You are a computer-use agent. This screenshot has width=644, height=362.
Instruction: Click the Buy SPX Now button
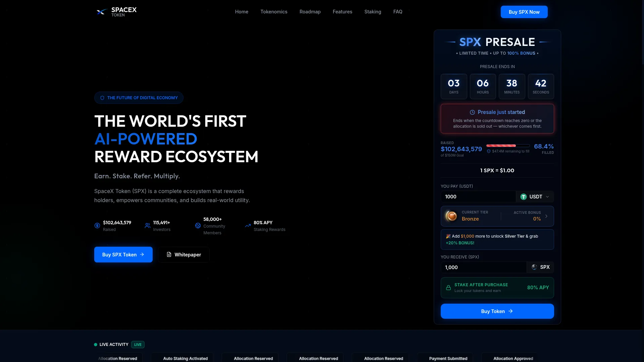coord(524,12)
